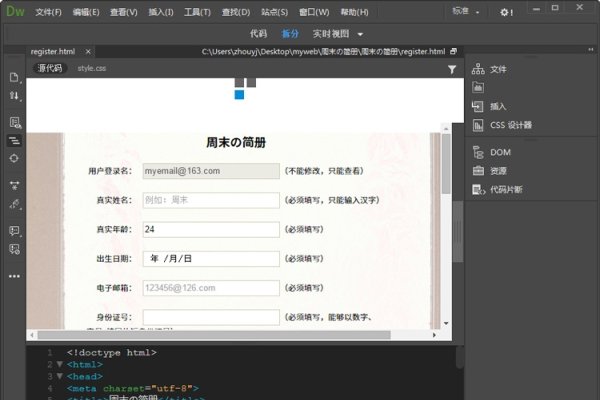Click the 真实年龄 input field
600x400 pixels.
211,229
